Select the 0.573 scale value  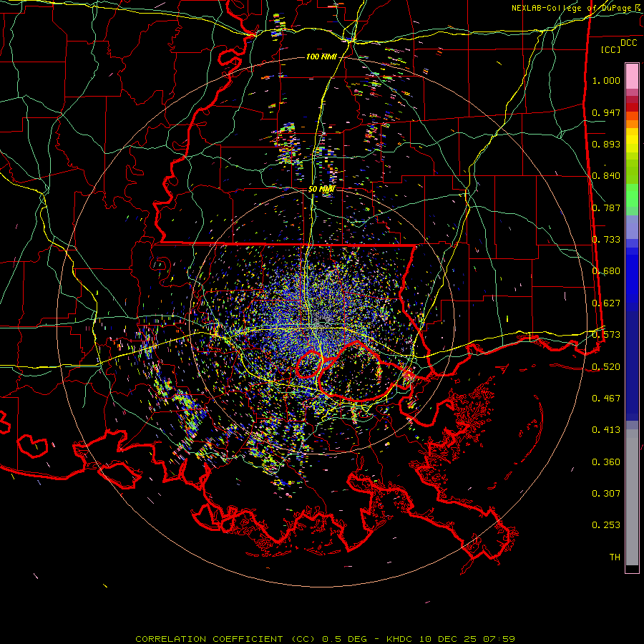pos(606,335)
